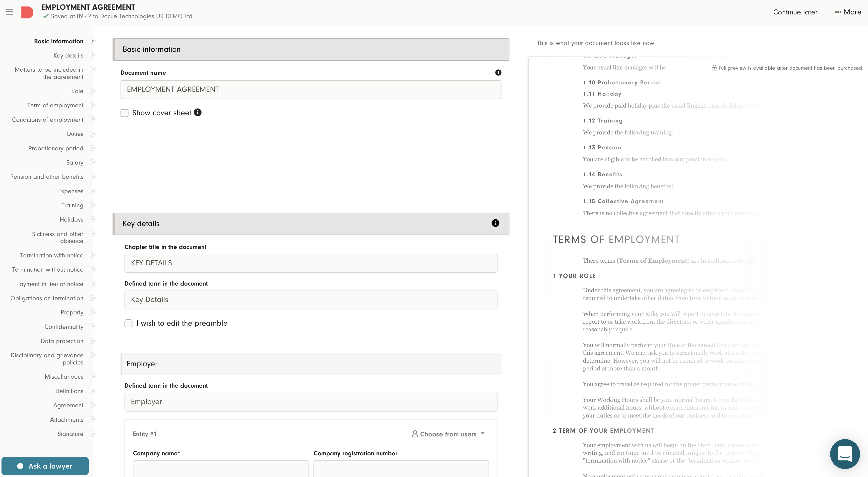Click the info icon beside Document name
Image resolution: width=868 pixels, height=477 pixels.
coord(498,72)
